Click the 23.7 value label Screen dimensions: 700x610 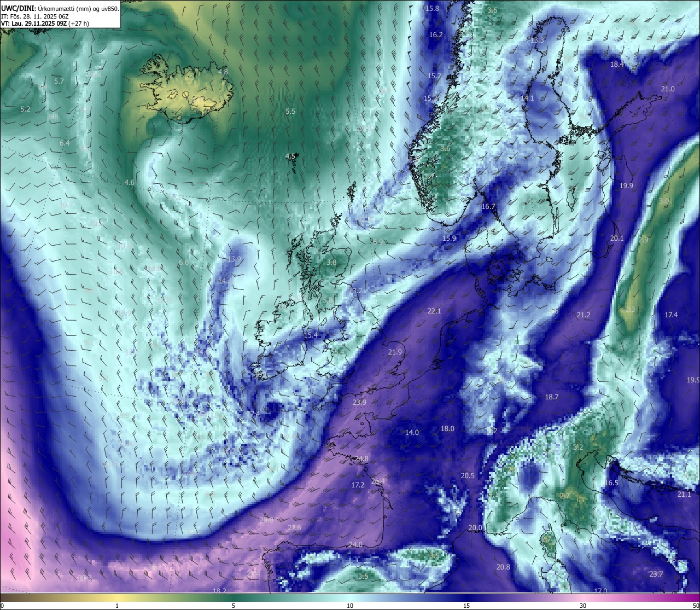[656, 574]
